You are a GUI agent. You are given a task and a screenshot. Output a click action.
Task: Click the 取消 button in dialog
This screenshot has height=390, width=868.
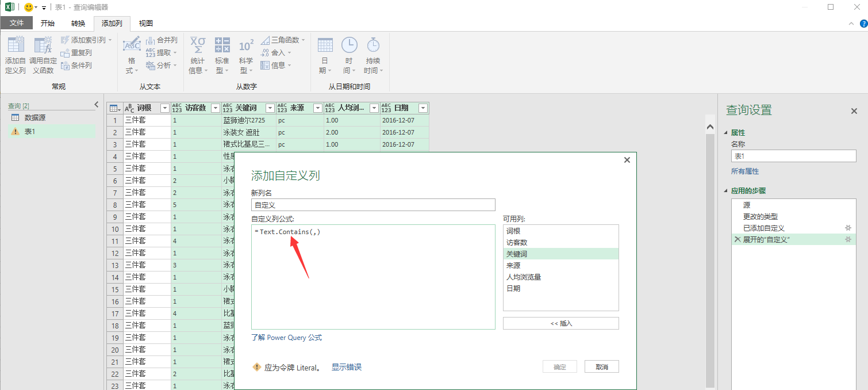(602, 367)
